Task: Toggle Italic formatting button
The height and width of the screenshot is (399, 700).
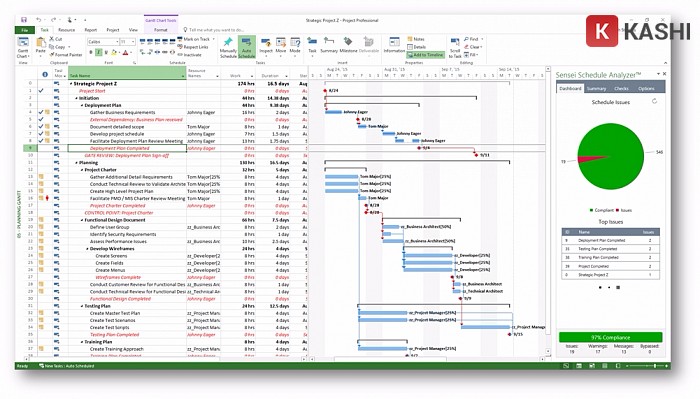Action: tap(98, 53)
